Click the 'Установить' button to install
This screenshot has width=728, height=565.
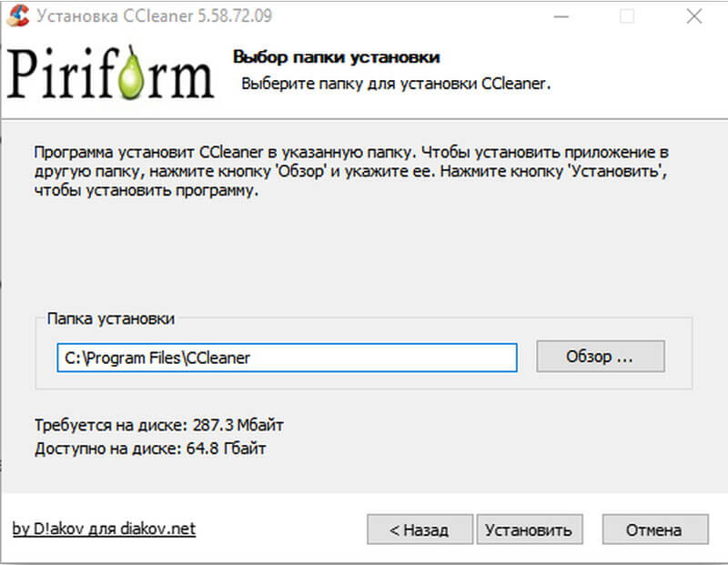pyautogui.click(x=531, y=530)
